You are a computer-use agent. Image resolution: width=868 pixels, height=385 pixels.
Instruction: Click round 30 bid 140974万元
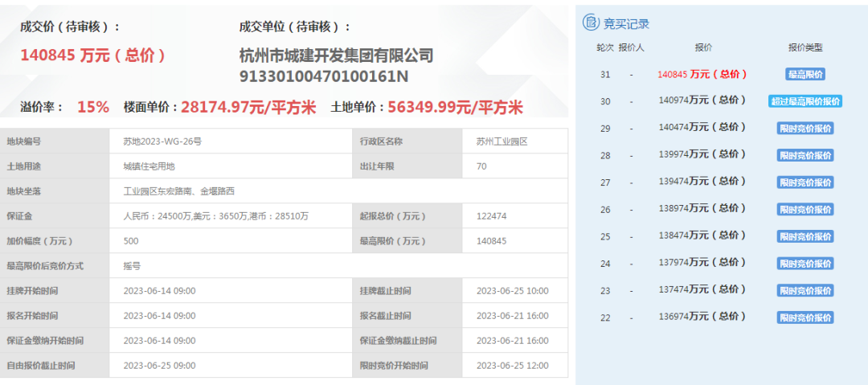click(x=702, y=100)
